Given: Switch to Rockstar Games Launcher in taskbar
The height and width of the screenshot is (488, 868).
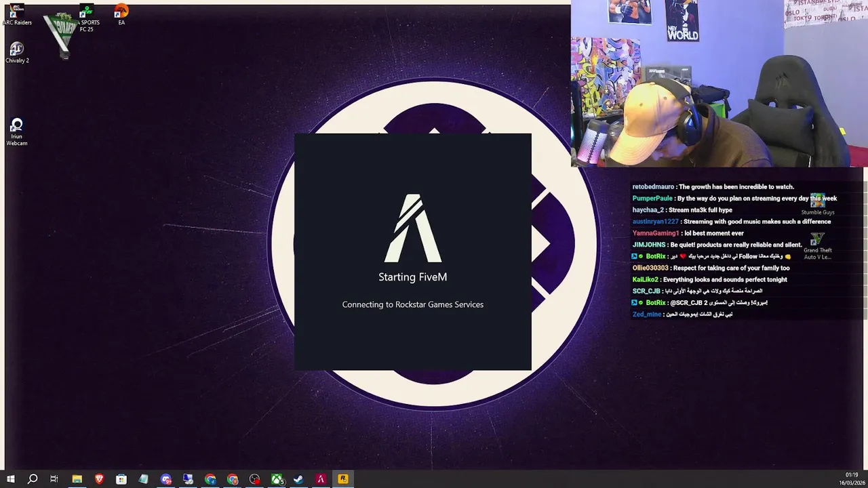Looking at the screenshot, I should point(343,479).
